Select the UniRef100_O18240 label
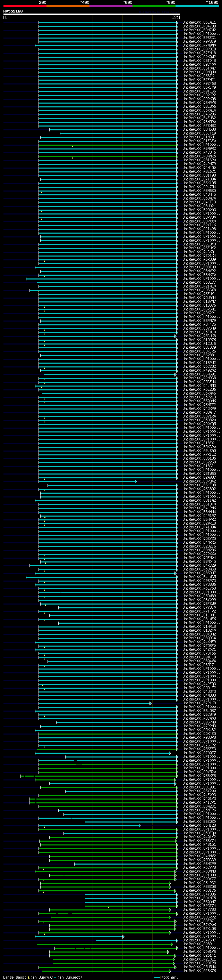 click(199, 630)
